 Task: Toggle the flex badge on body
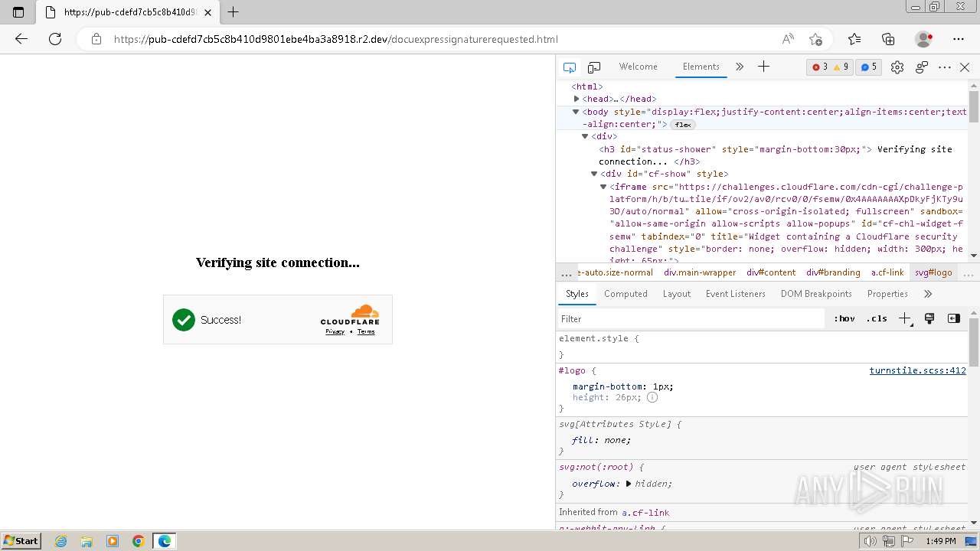682,125
